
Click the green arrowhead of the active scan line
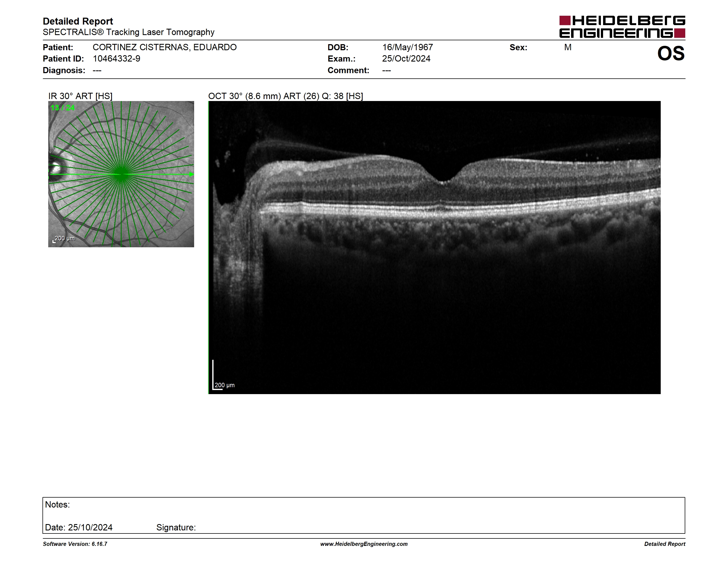pos(191,174)
